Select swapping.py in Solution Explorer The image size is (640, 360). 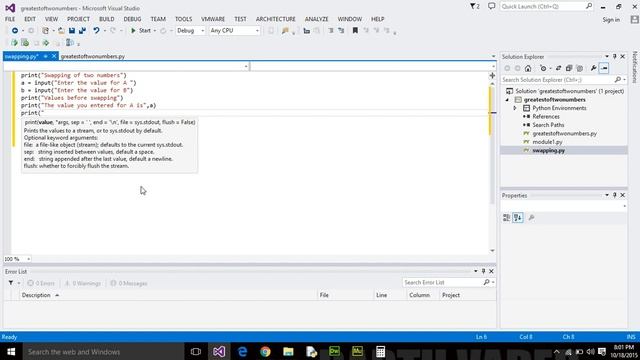[x=549, y=151]
